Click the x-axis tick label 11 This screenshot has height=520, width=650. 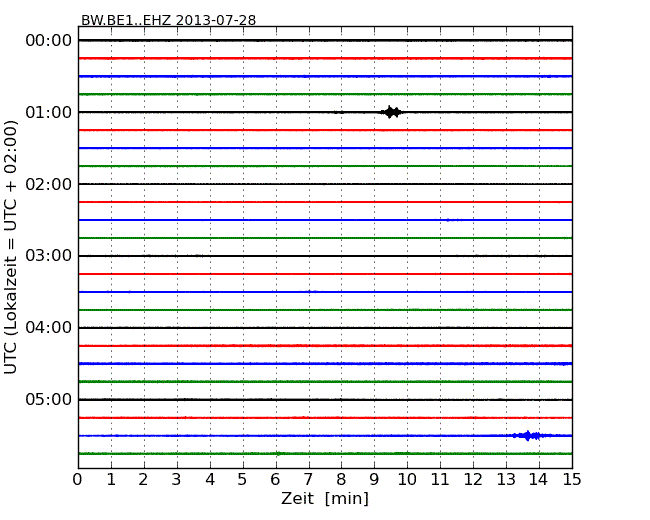click(x=440, y=480)
